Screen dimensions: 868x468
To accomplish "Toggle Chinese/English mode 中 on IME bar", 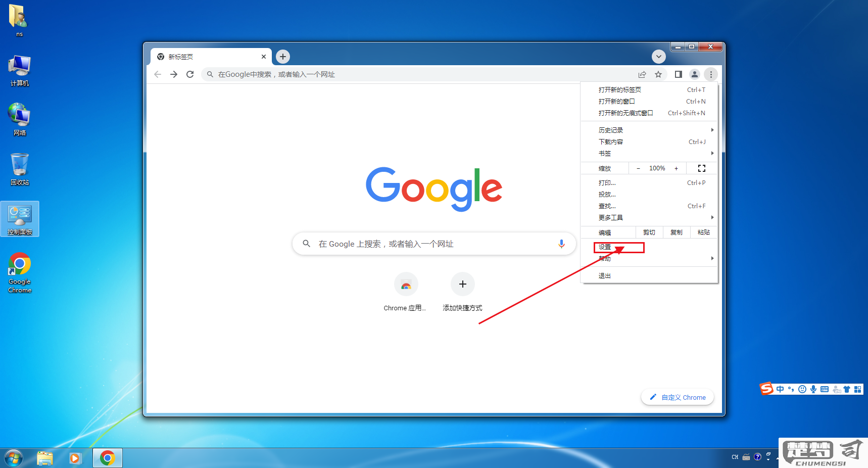I will (780, 389).
